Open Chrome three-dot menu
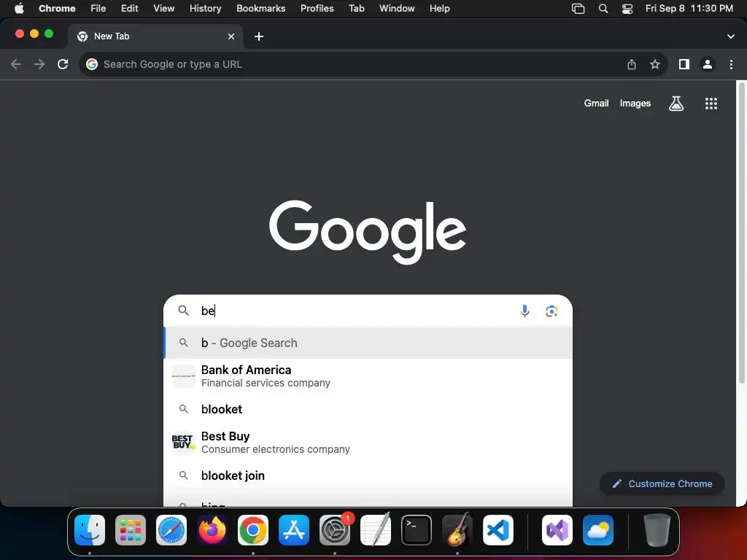 tap(731, 64)
